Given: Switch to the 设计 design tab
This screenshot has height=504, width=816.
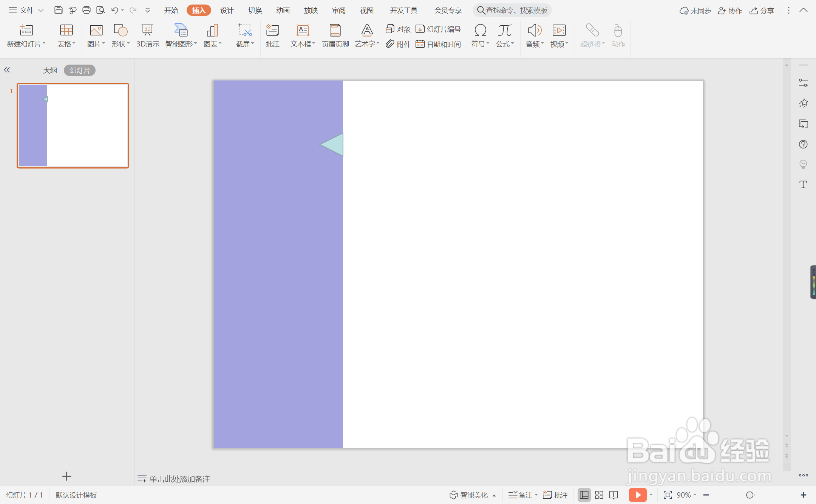Looking at the screenshot, I should (227, 10).
